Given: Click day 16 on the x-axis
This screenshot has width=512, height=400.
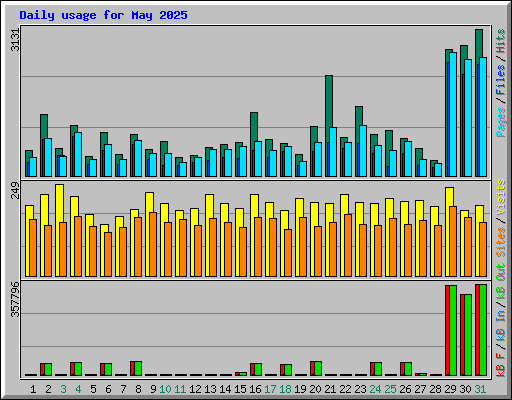Looking at the screenshot, I should coord(255,389).
